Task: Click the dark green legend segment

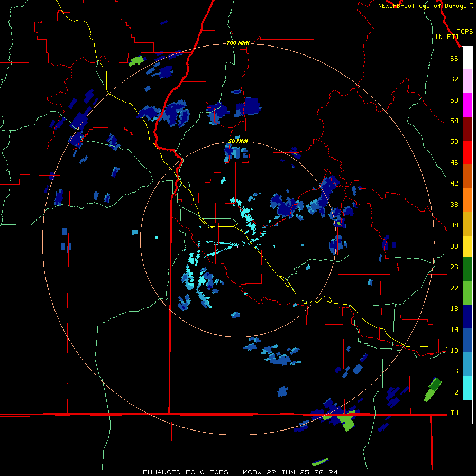Action: [x=467, y=269]
